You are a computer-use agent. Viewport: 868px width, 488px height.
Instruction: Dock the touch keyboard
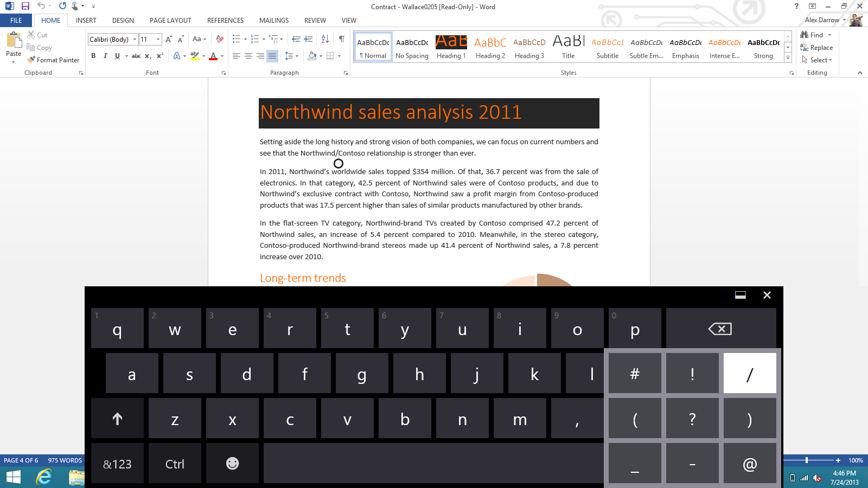(741, 295)
